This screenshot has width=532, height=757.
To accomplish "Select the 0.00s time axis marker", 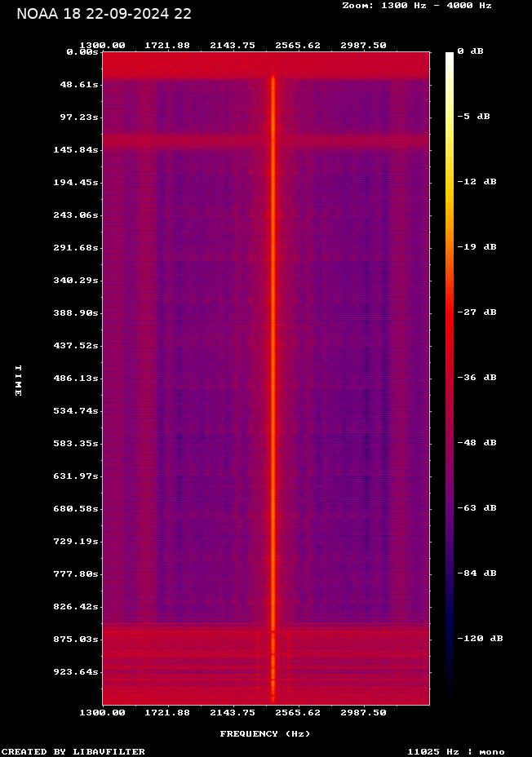I will tap(82, 51).
